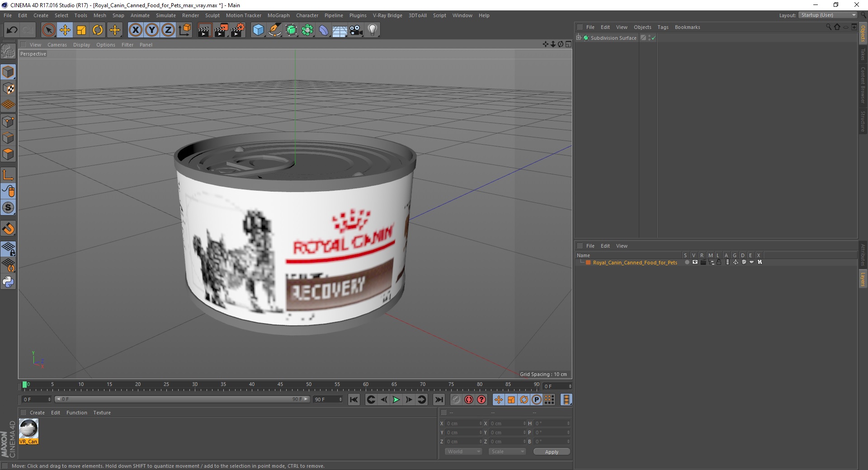The width and height of the screenshot is (868, 470).
Task: Activate the Move tool
Action: coord(65,30)
